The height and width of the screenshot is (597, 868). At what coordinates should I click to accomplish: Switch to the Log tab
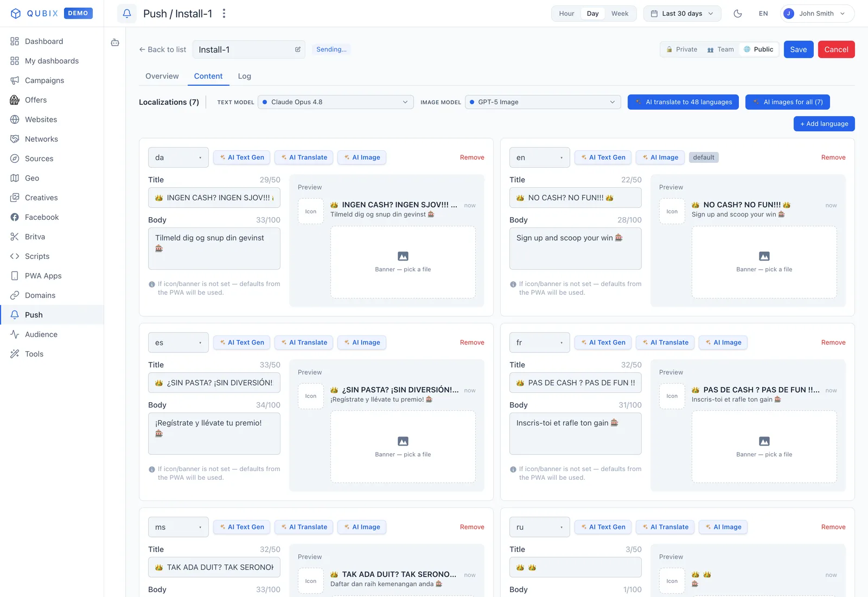pos(245,77)
